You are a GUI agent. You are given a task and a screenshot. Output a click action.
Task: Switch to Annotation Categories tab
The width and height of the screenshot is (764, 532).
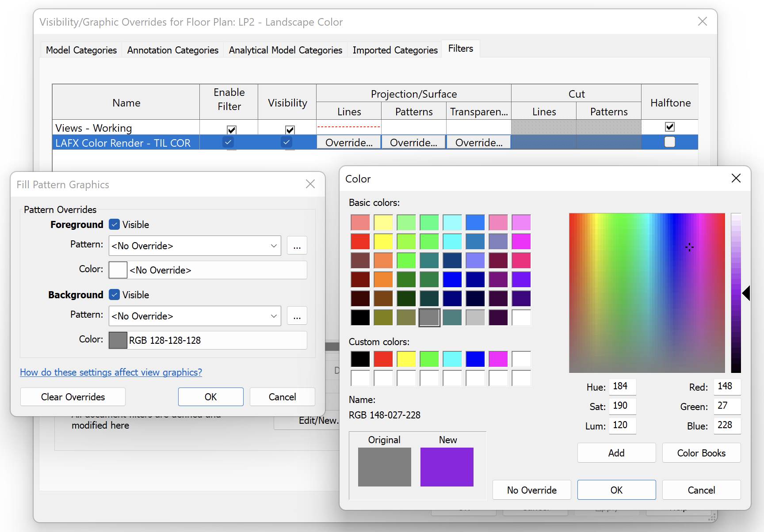point(173,50)
